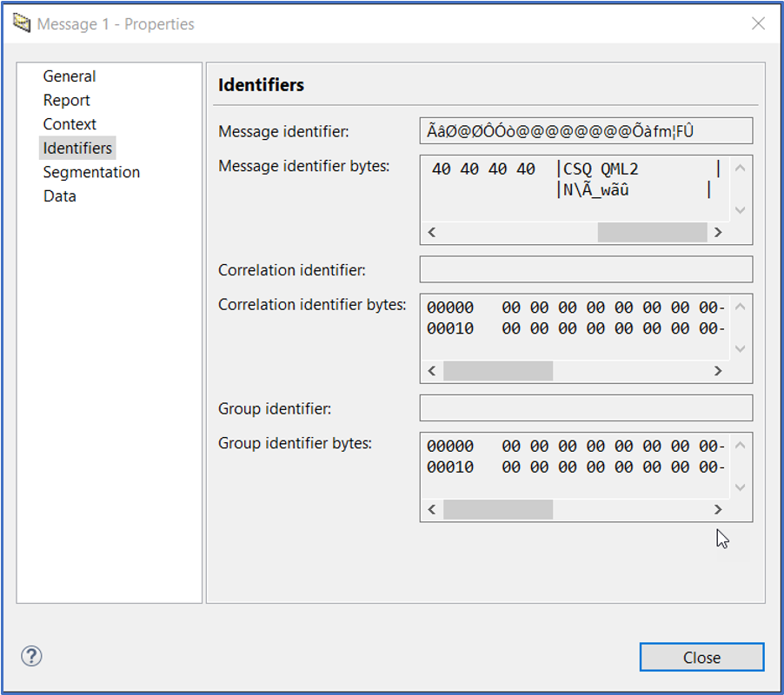Click the Message identifier bytes horizontal scrollbar thumb

(652, 233)
